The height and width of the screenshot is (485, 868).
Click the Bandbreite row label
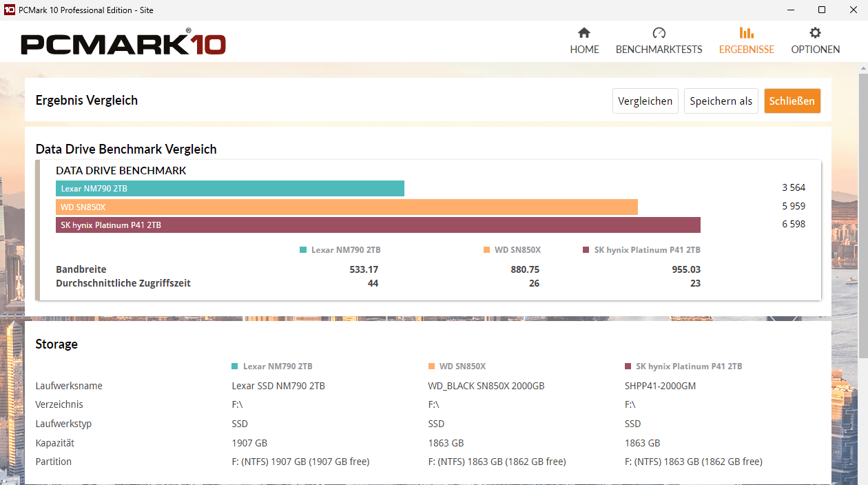point(81,269)
